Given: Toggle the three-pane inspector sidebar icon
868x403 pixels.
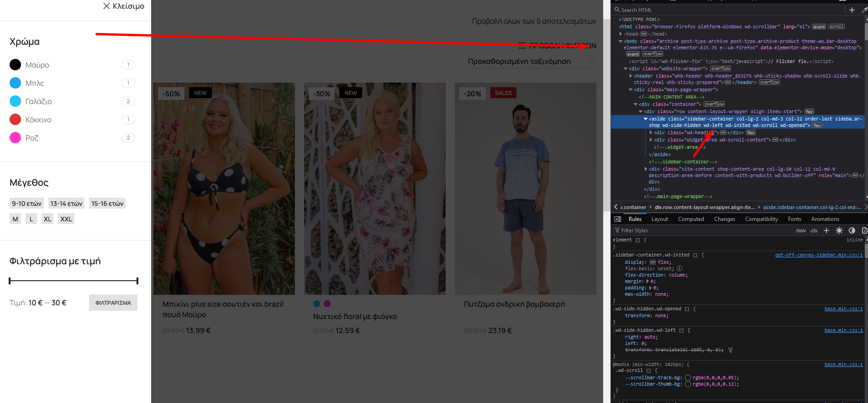Looking at the screenshot, I should click(x=617, y=219).
